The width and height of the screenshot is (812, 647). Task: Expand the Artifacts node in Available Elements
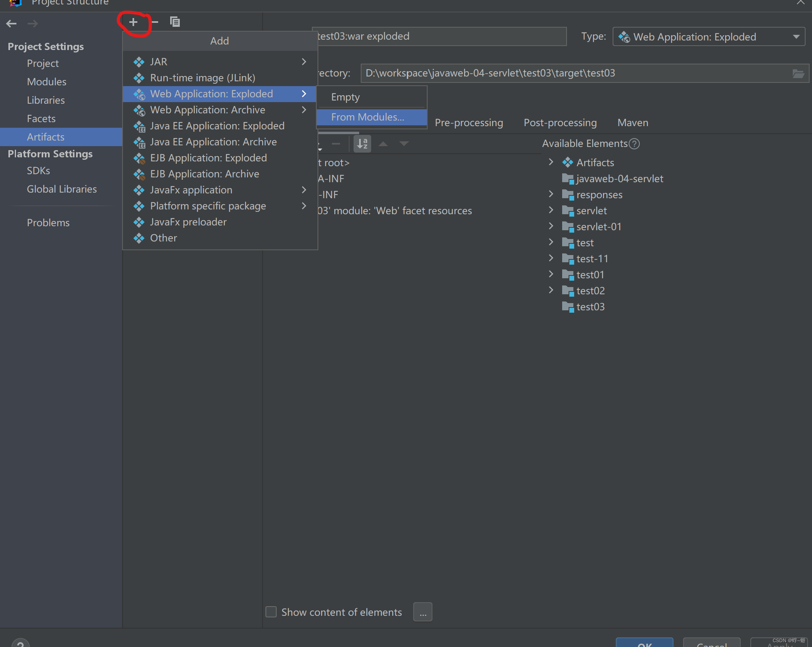click(551, 162)
